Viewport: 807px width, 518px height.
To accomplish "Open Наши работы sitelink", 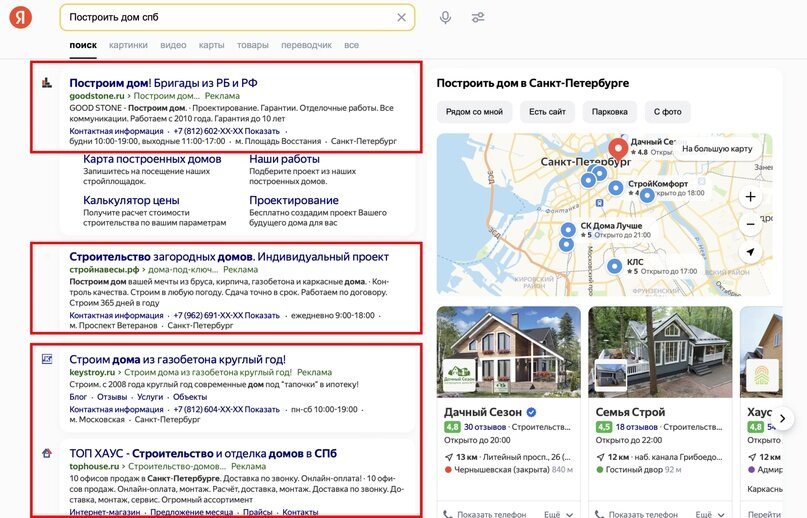I will (x=284, y=159).
